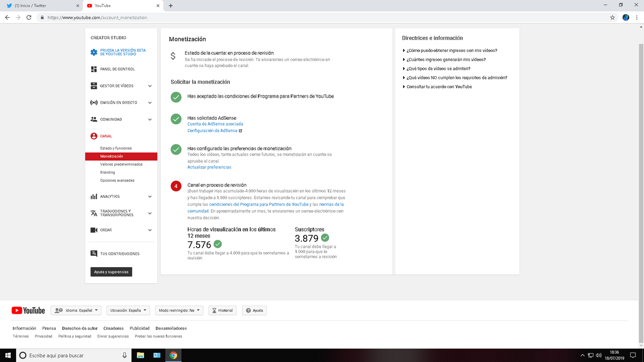Bookmark page with the star icon
644x362 pixels.
pos(612,17)
